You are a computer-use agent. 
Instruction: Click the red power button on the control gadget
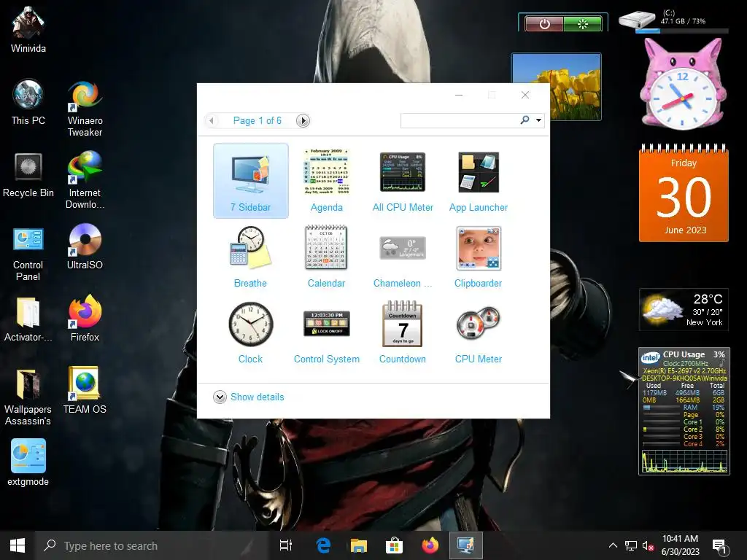[x=544, y=23]
